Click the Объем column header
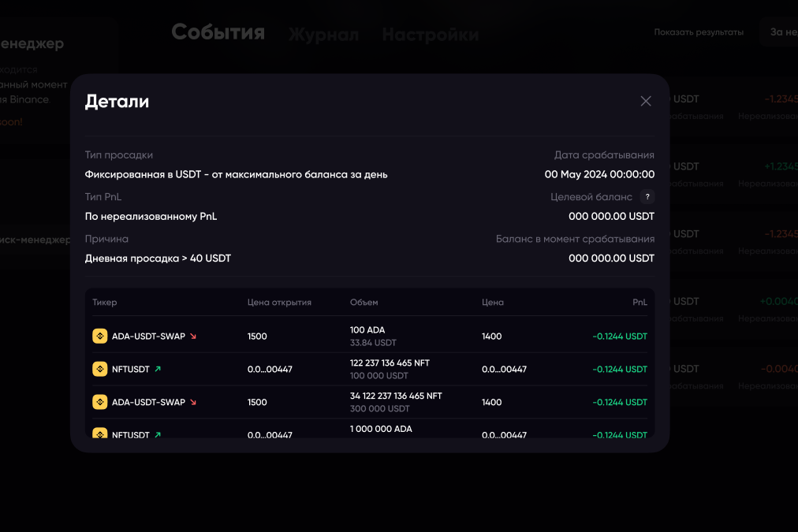 pyautogui.click(x=364, y=302)
